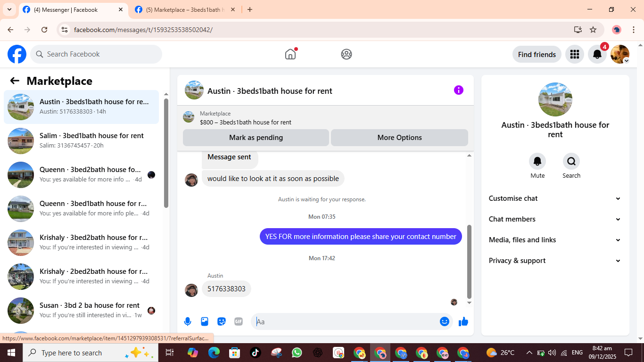Screen dimensions: 644x362
Task: Open weather widget showing 26°C
Action: click(x=501, y=353)
